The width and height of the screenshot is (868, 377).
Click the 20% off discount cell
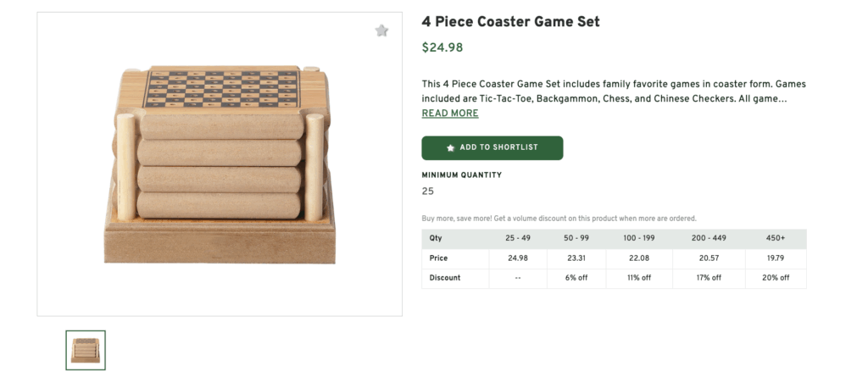tap(776, 278)
